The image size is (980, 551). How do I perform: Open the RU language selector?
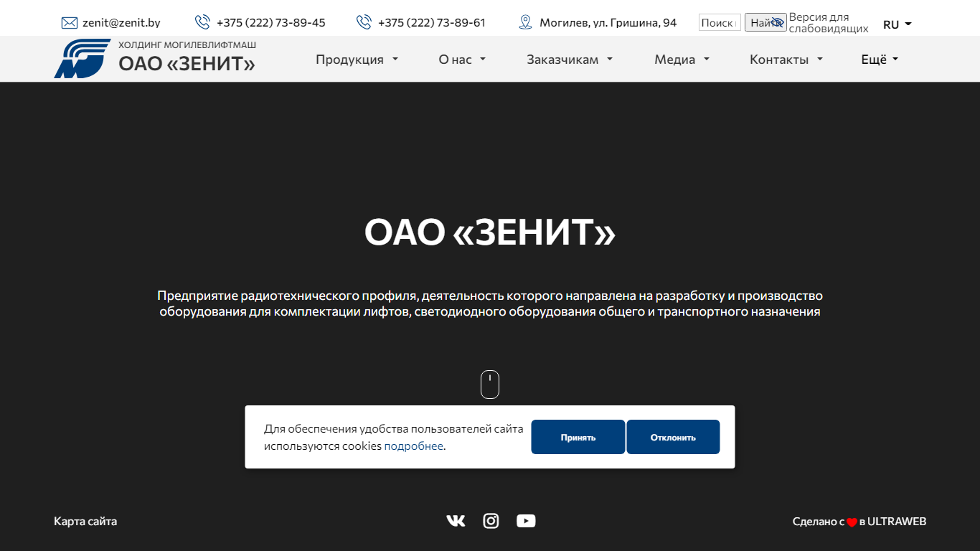(x=897, y=24)
